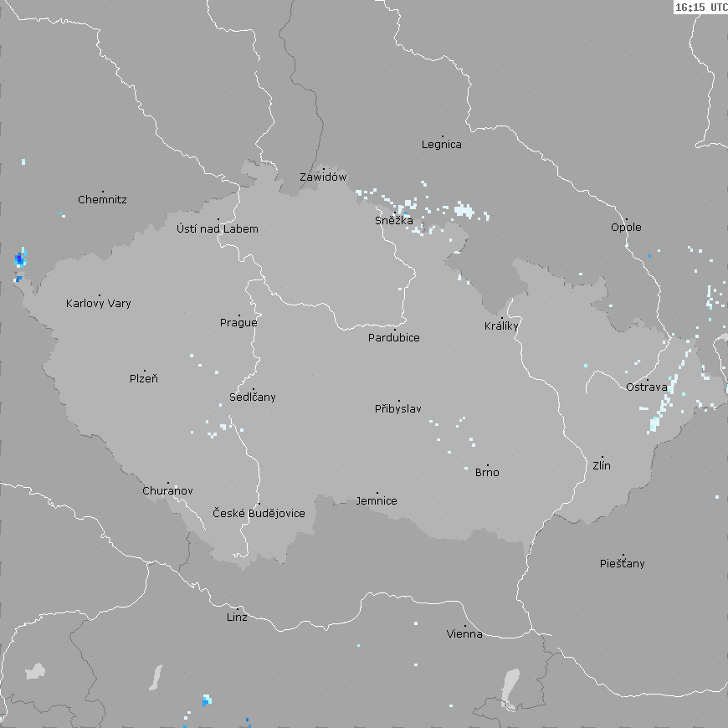The width and height of the screenshot is (728, 728).
Task: Select the České Budějovice label
Action: click(259, 513)
